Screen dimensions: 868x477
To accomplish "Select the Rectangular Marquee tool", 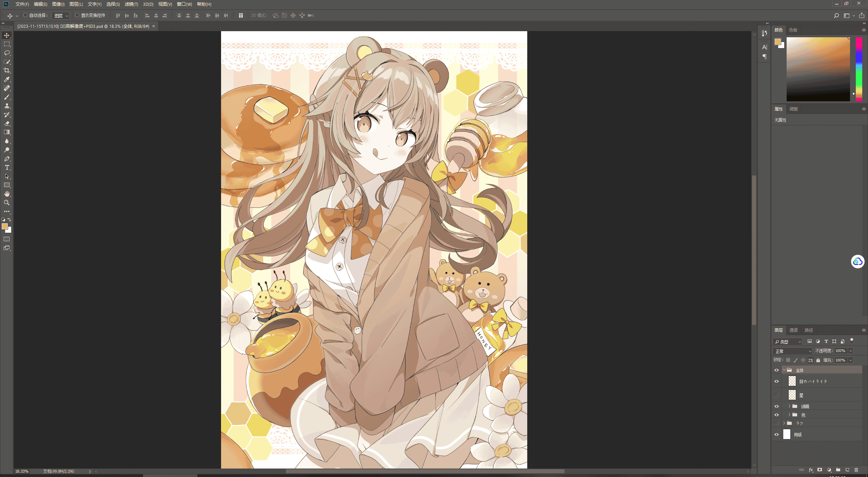I will coord(7,44).
